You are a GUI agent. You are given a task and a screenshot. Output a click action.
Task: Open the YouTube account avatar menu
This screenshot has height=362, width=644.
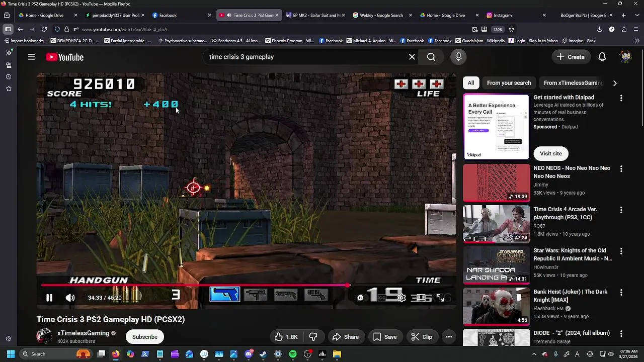[625, 57]
